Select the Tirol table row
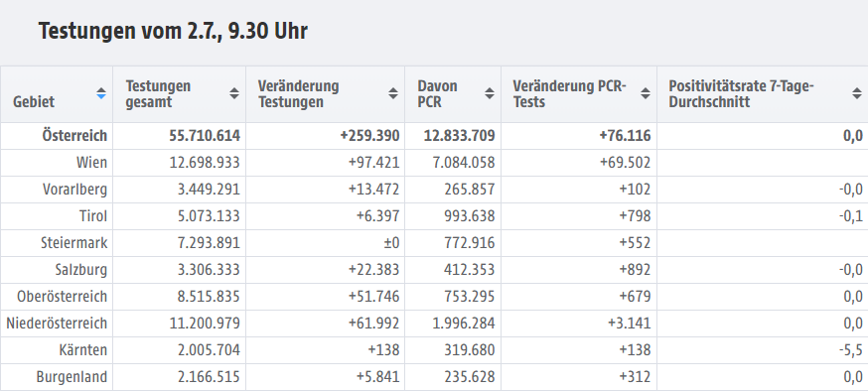This screenshot has height=391, width=868. pyautogui.click(x=434, y=216)
